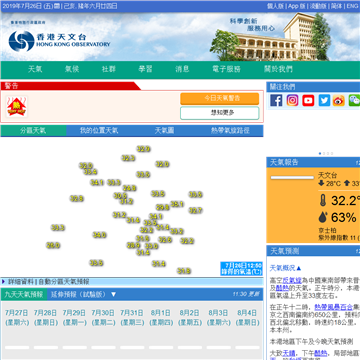360x360 pixels.
Task: Open the 電子服務 main menu
Action: coord(226,69)
